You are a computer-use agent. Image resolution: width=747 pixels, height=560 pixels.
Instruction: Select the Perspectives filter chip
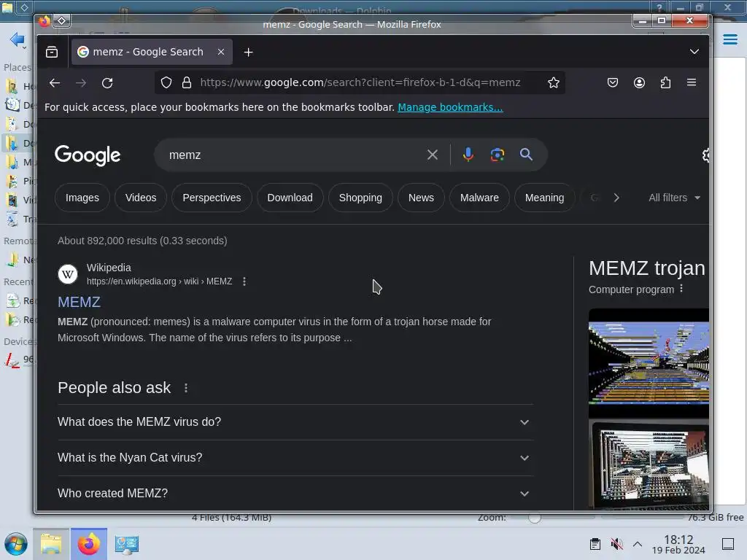click(212, 198)
